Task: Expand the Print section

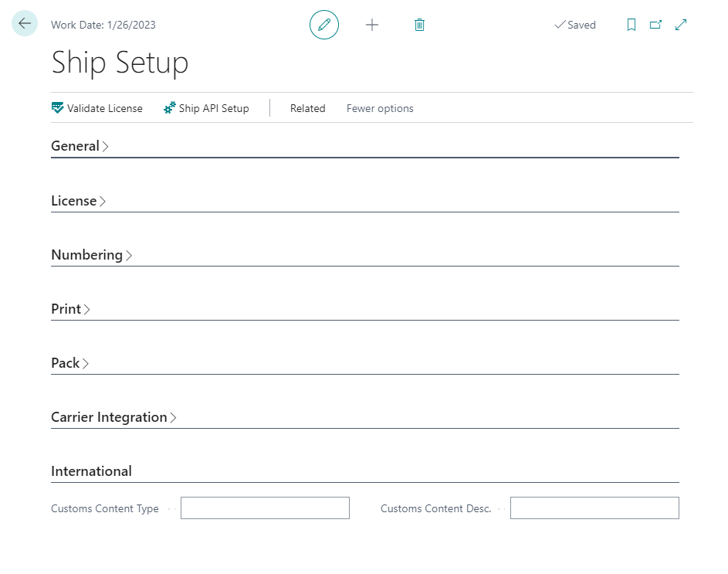Action: point(70,309)
